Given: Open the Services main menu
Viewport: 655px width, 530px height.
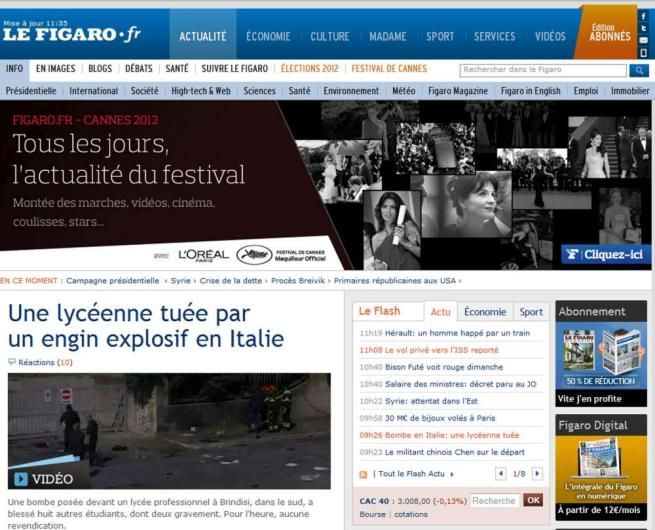Looking at the screenshot, I should (x=495, y=36).
